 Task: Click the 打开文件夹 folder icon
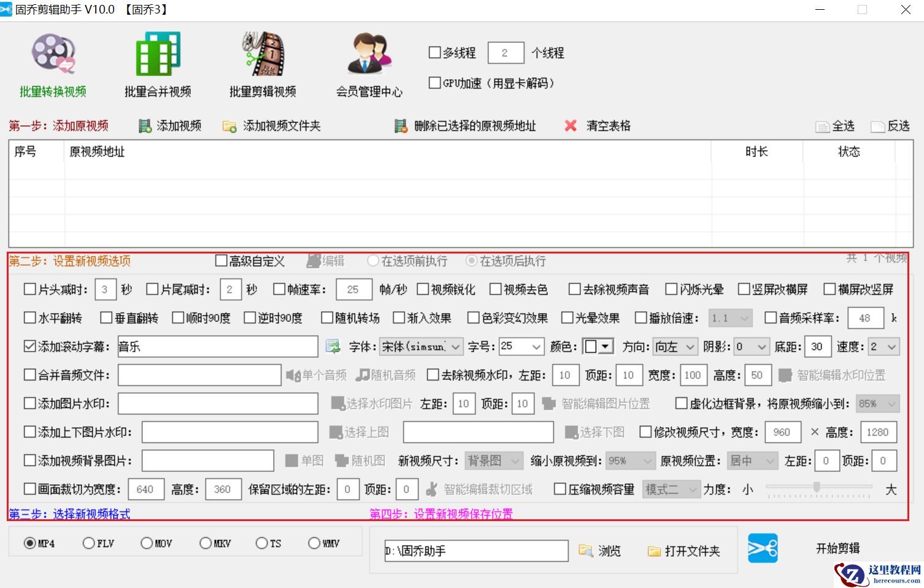point(655,551)
